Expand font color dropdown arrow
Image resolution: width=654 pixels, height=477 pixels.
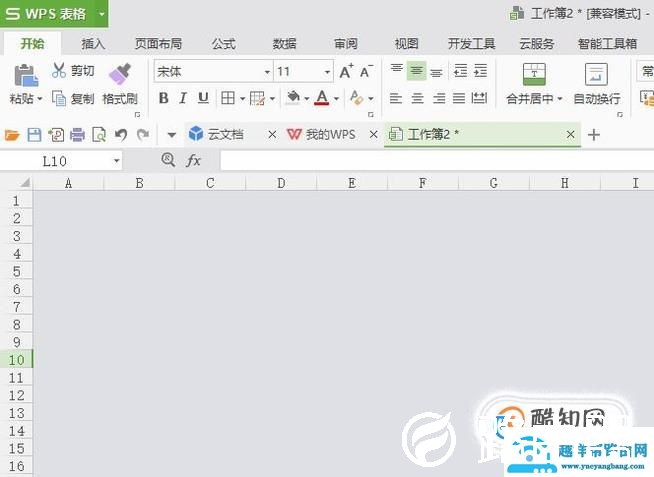pos(336,99)
